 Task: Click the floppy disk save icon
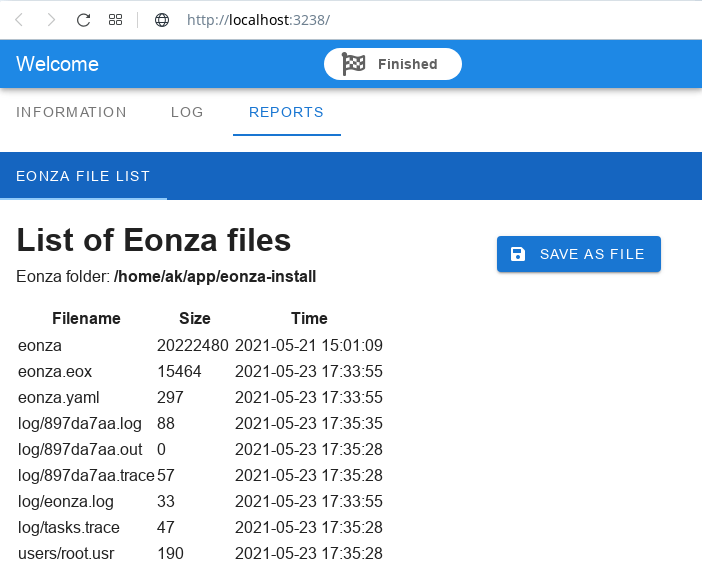[518, 254]
